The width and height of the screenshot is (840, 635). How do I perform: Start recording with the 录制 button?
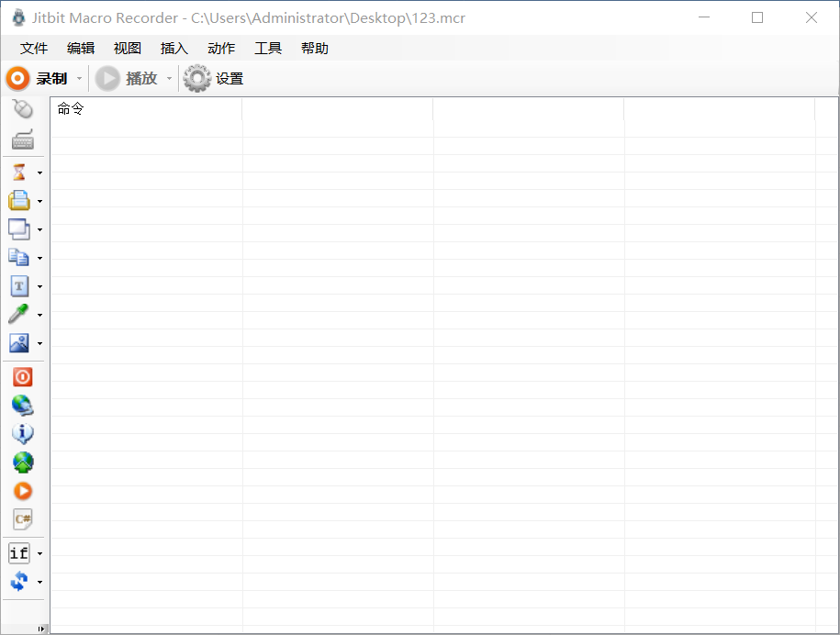37,79
